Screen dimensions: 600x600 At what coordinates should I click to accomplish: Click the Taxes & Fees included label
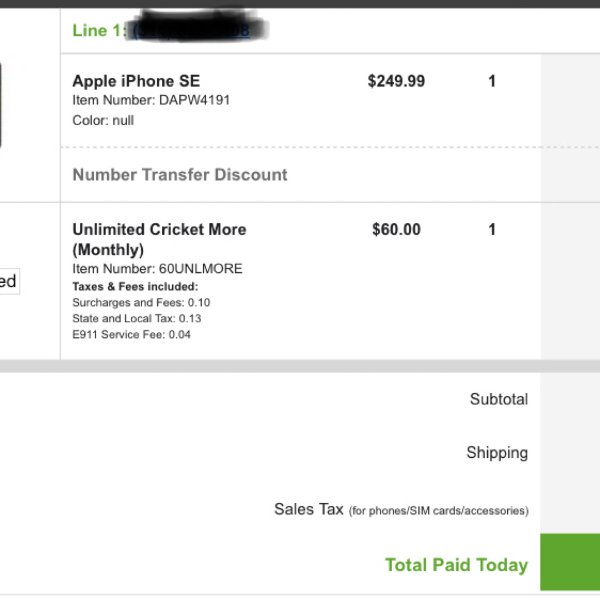coord(135,287)
